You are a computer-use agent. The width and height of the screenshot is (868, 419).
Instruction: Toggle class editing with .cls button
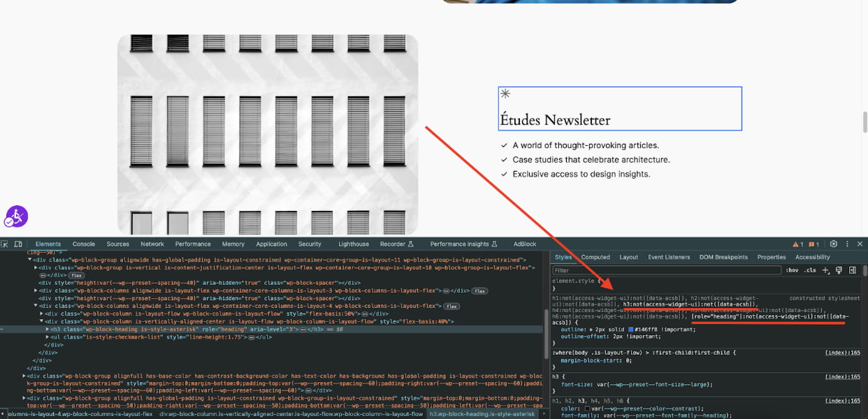pos(809,270)
